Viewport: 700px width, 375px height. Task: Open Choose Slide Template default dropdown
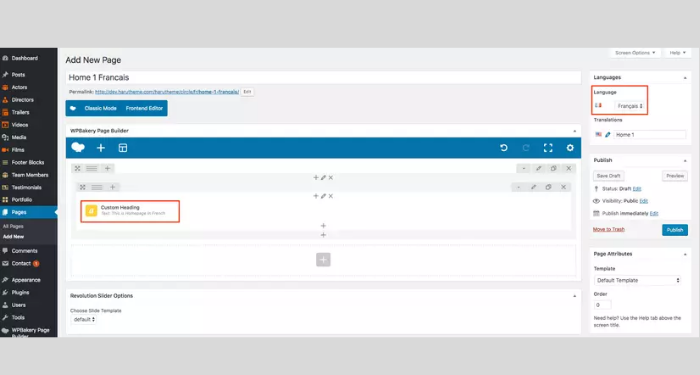tap(83, 319)
